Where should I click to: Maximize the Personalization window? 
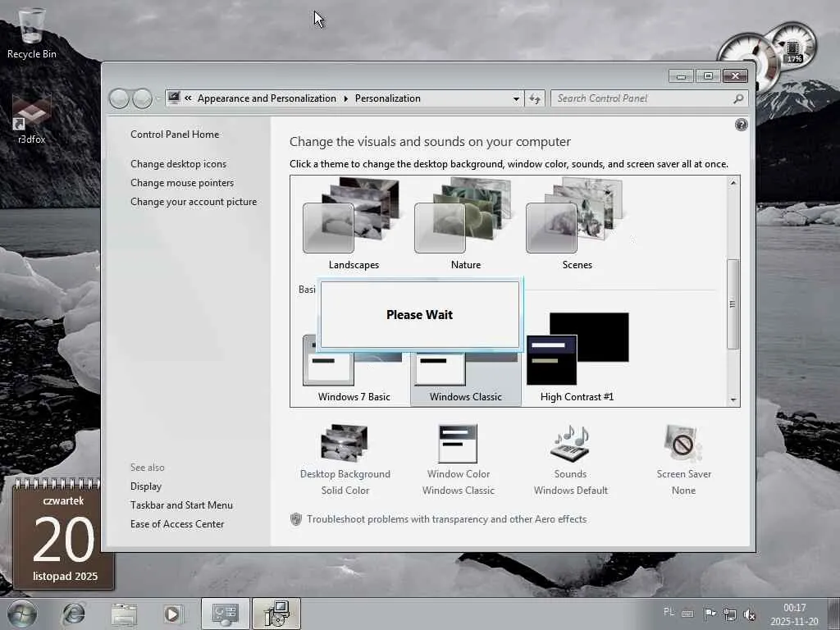click(x=708, y=76)
